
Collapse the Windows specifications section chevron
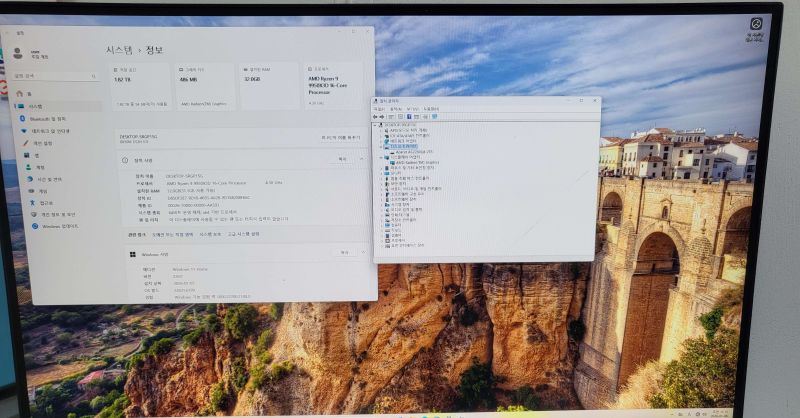pyautogui.click(x=363, y=253)
